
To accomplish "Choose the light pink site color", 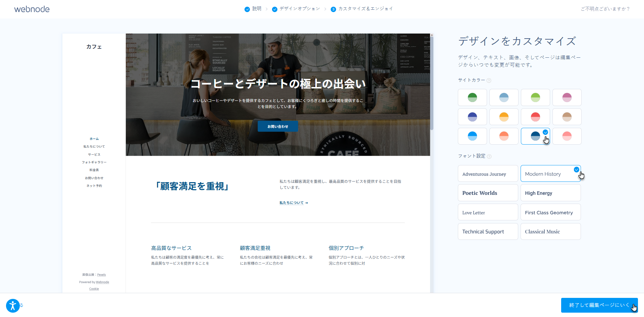I will 567,136.
